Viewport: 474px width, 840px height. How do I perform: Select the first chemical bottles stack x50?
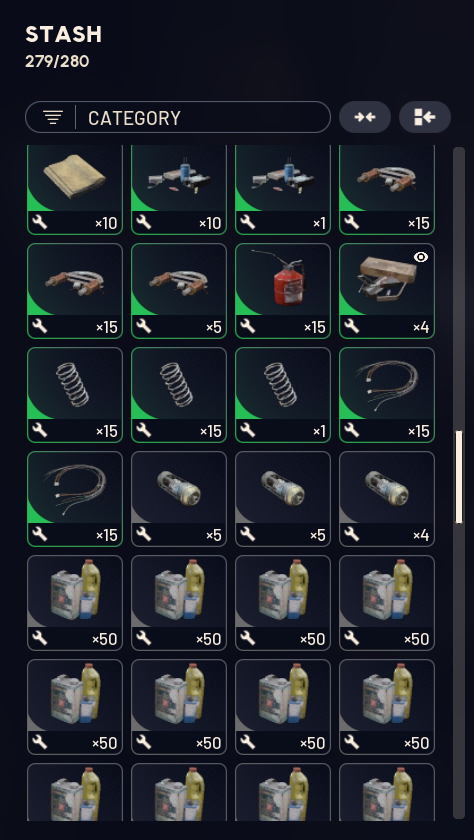click(x=75, y=603)
